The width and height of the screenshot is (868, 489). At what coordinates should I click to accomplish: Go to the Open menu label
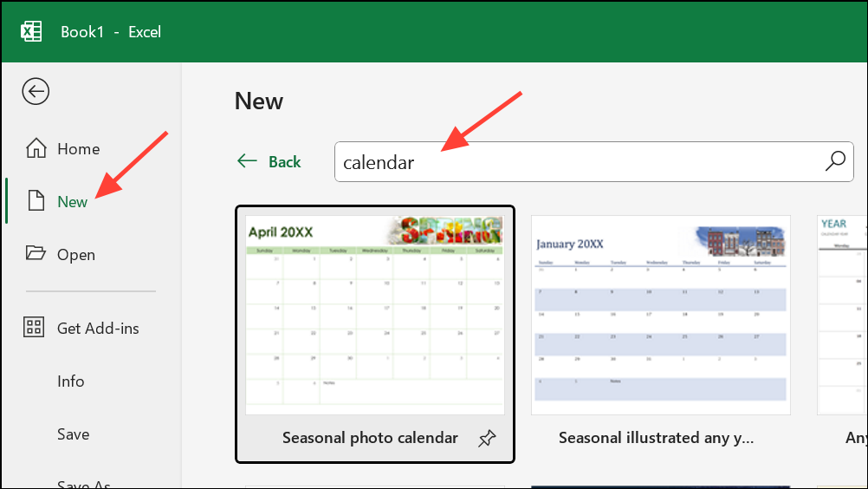pyautogui.click(x=76, y=255)
